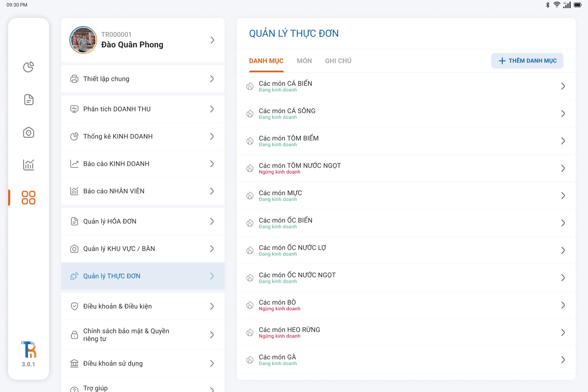Screen dimensions: 588x392
Task: Open category Các món TÔM BIỂM
Action: 406,141
